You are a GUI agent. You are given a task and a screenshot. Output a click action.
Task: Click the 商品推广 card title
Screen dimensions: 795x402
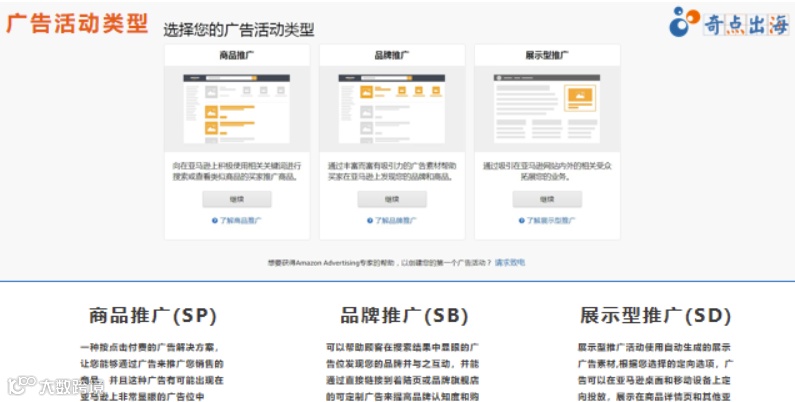click(x=237, y=55)
